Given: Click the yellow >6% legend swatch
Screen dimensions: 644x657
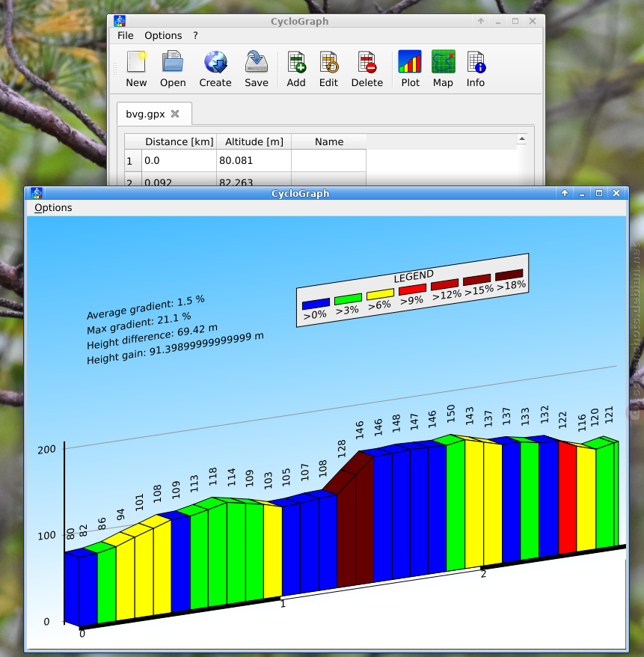Looking at the screenshot, I should pos(380,293).
